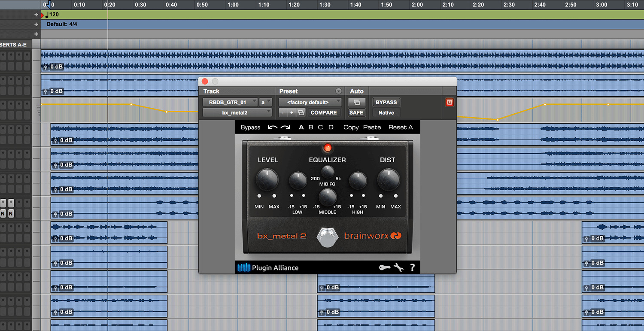Toggle the COMPARE button

tap(324, 112)
